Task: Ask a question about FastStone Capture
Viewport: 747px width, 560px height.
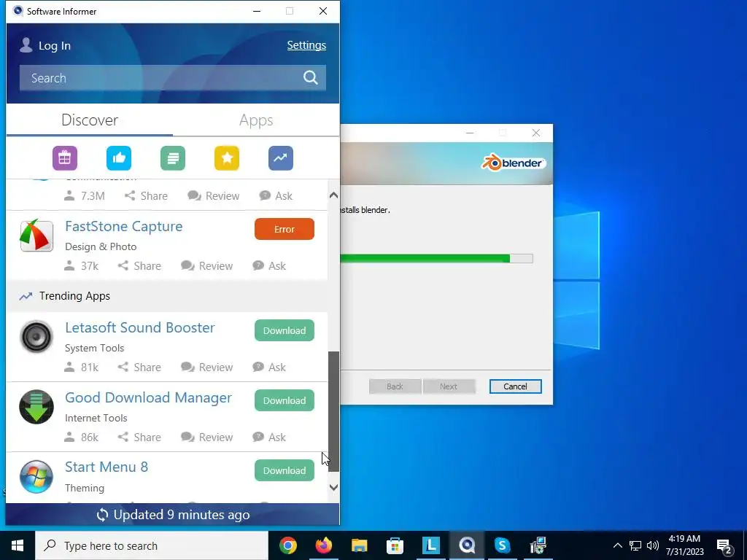Action: pyautogui.click(x=269, y=265)
